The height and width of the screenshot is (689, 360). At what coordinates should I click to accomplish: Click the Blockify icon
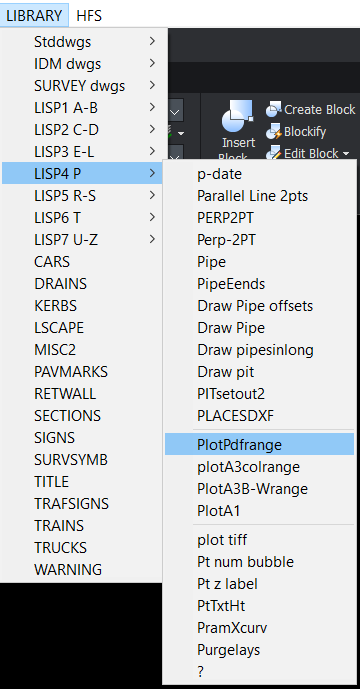click(274, 131)
